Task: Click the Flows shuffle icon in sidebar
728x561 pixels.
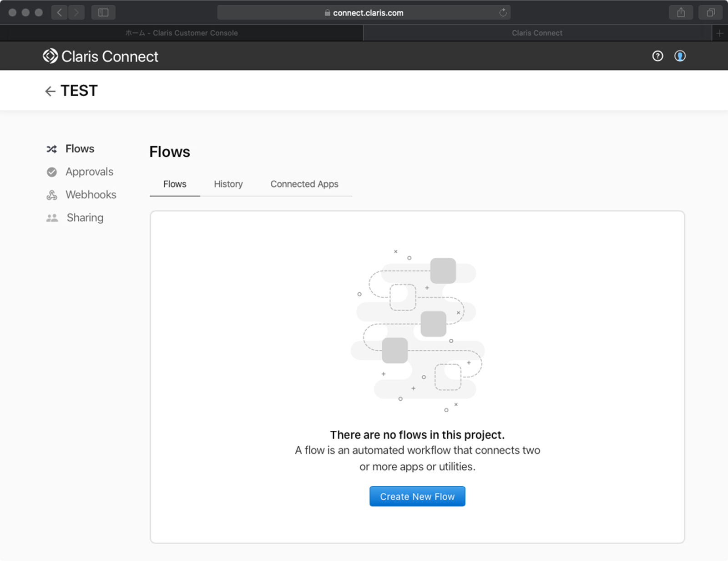Action: (x=52, y=149)
